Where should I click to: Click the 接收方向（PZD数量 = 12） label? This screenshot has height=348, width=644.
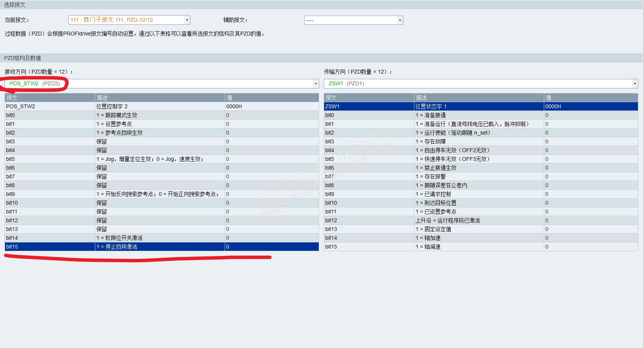[x=39, y=72]
